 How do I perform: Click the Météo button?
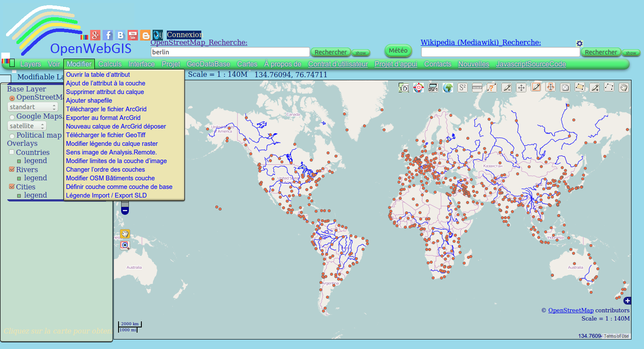pyautogui.click(x=398, y=50)
